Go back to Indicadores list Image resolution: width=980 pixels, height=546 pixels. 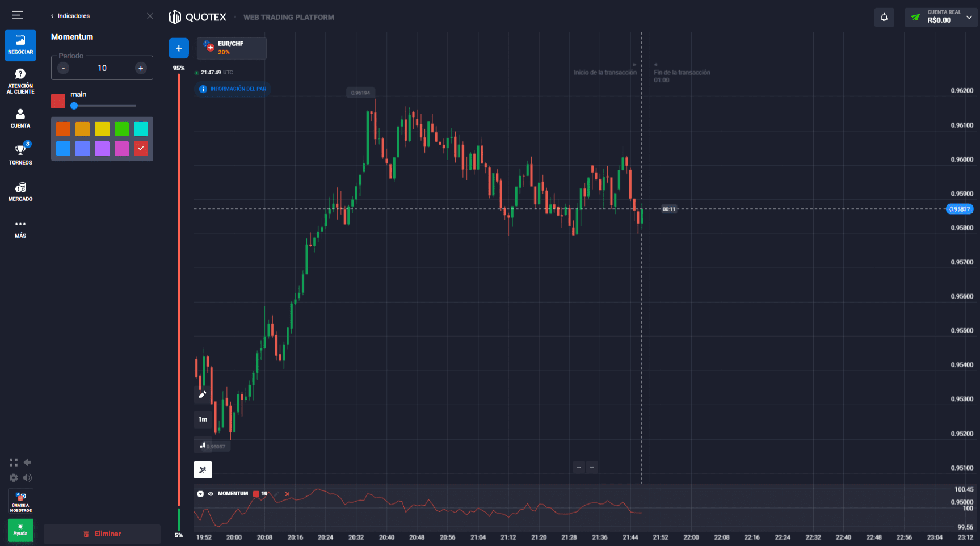(70, 16)
